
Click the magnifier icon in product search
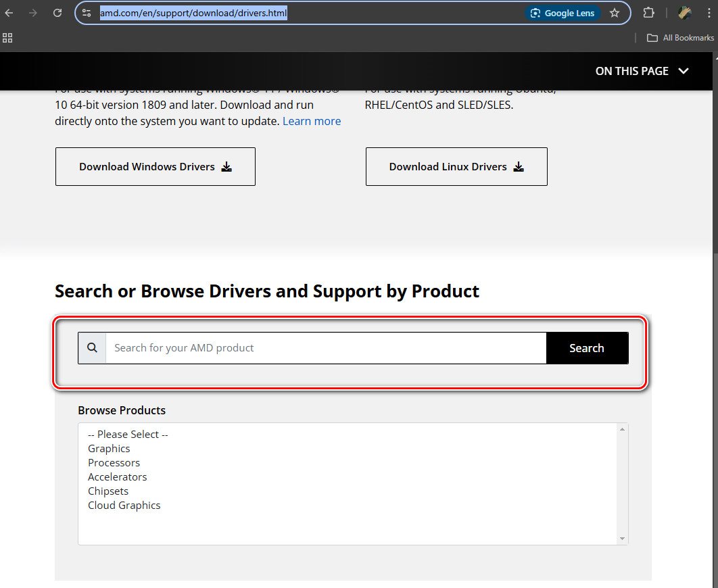(93, 348)
